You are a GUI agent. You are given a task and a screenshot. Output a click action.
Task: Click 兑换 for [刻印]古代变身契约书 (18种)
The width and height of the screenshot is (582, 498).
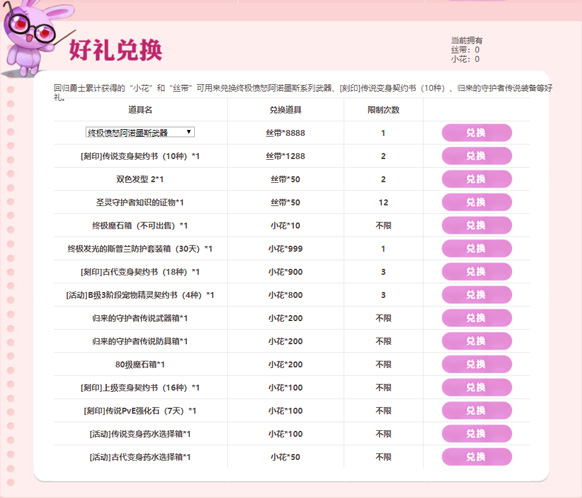[477, 272]
